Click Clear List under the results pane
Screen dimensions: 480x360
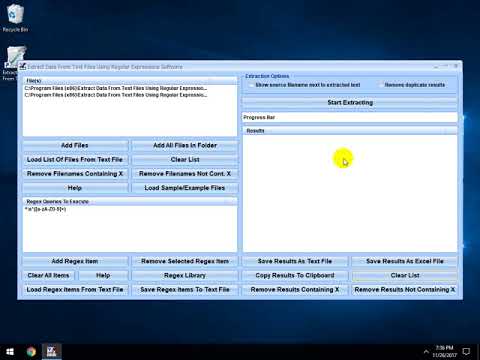[405, 275]
